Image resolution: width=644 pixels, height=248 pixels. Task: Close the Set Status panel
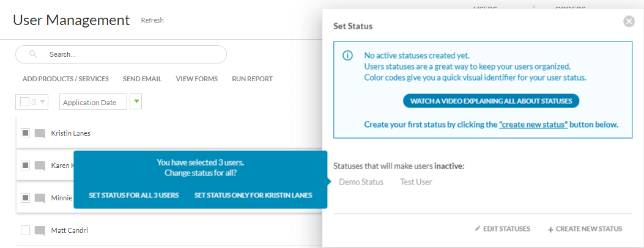[629, 21]
